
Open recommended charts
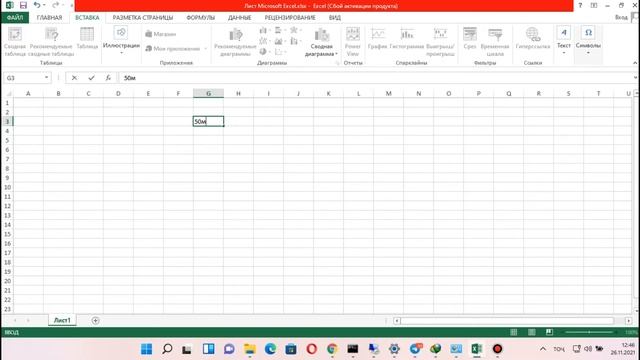(235, 42)
